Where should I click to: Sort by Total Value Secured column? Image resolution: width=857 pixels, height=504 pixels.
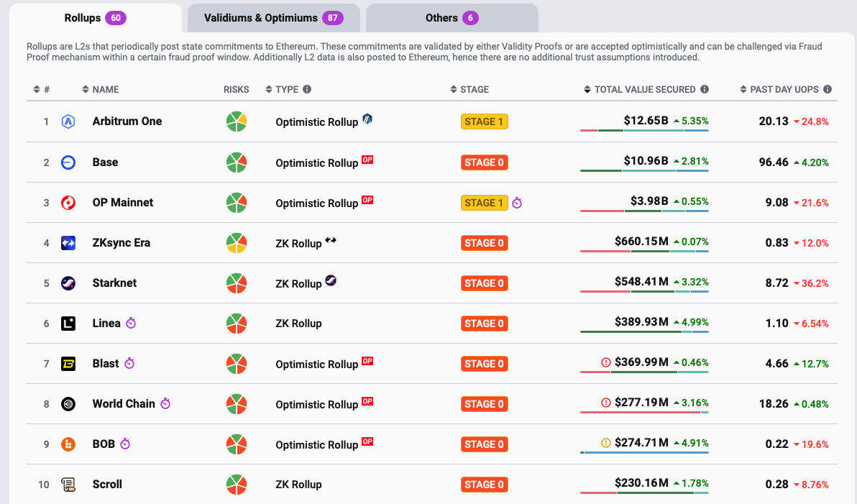tap(640, 89)
